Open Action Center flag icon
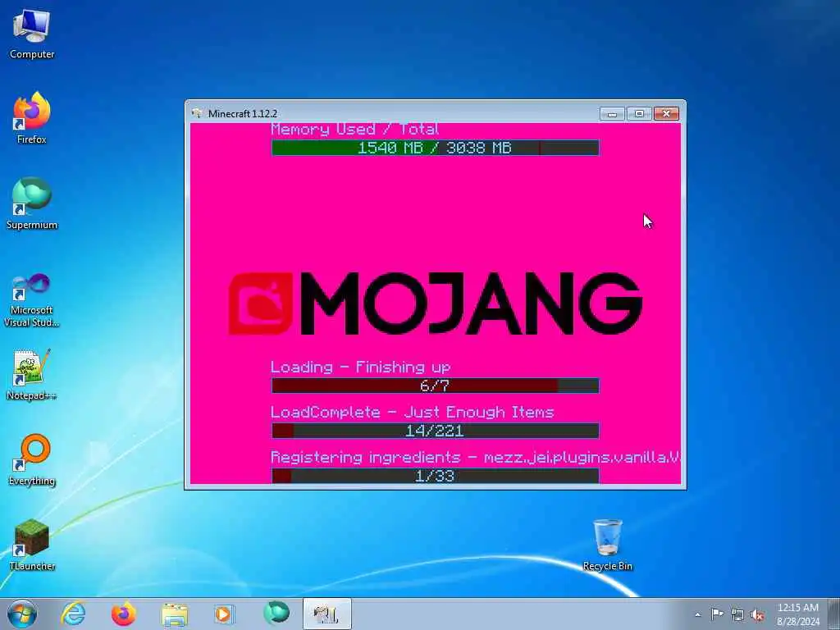Viewport: 840px width, 630px height. (x=717, y=614)
